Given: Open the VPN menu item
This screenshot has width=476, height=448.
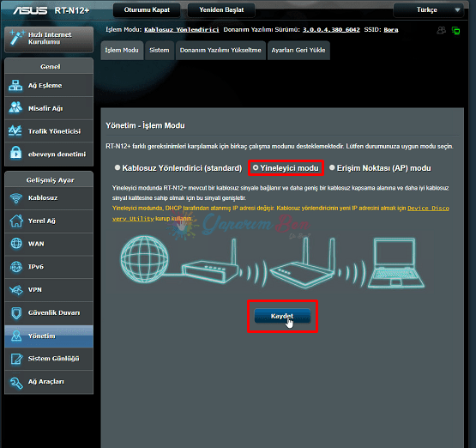Looking at the screenshot, I should 49,290.
